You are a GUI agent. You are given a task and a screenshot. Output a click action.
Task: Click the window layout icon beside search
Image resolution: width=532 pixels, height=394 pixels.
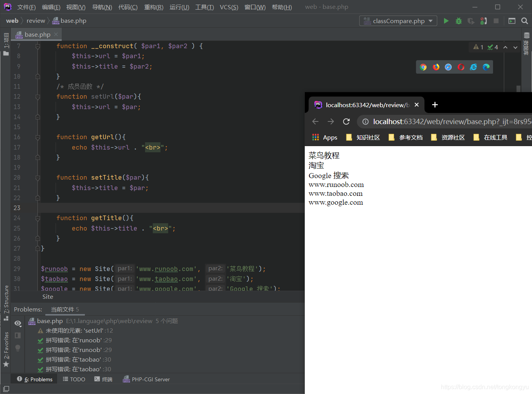tap(512, 21)
